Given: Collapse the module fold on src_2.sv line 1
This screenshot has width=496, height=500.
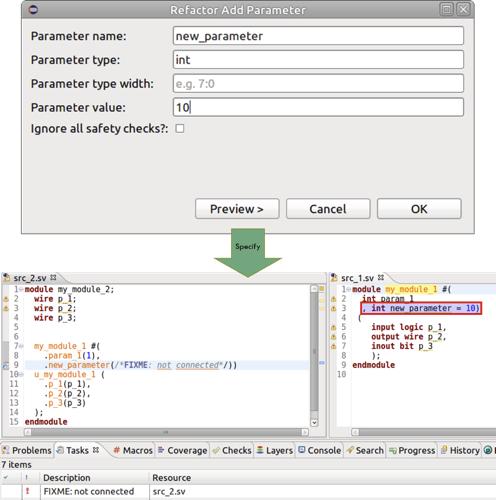Looking at the screenshot, I should [21, 289].
